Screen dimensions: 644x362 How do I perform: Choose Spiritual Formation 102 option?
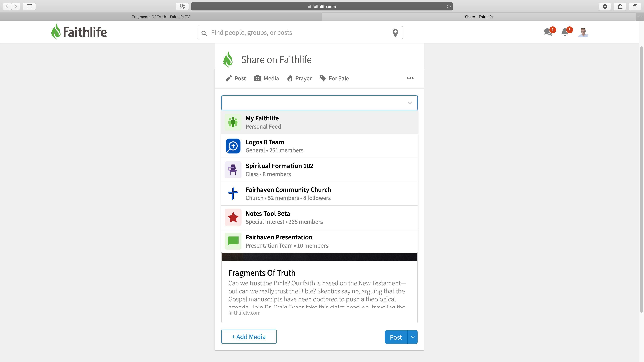(319, 170)
